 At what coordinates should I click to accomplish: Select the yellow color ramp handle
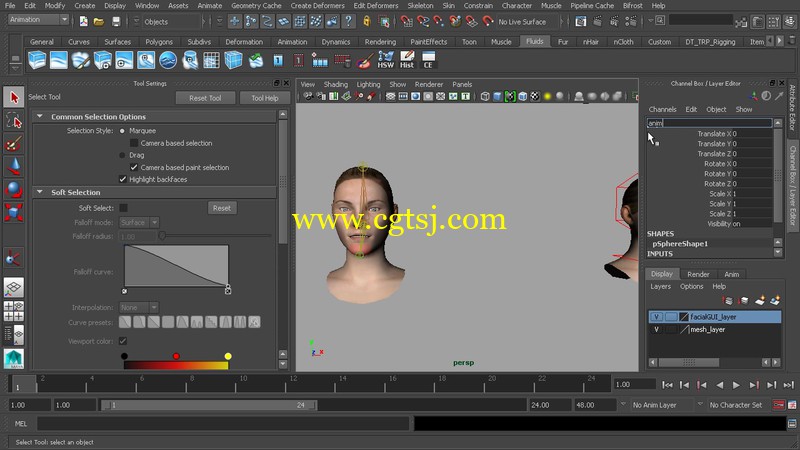tap(228, 356)
